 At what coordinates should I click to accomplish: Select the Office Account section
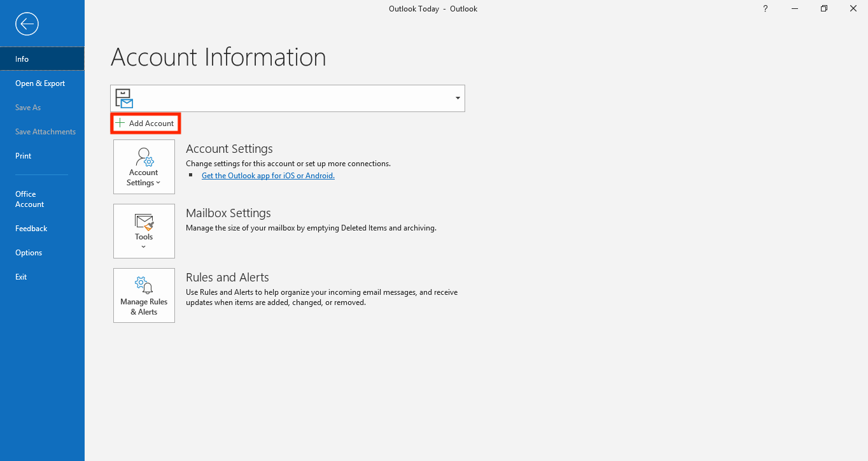(x=29, y=199)
